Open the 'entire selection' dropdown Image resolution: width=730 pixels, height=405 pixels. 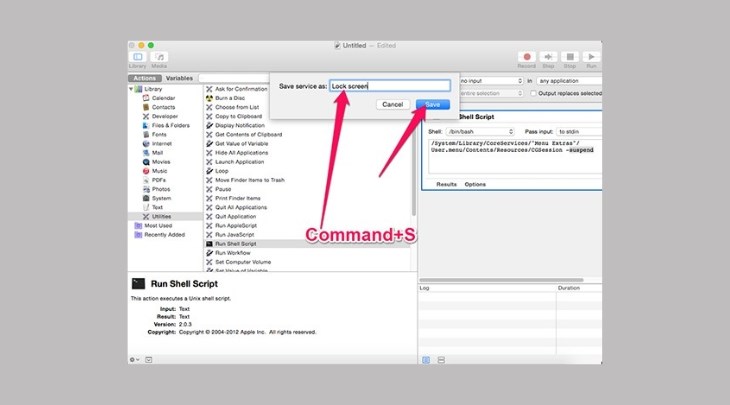[491, 93]
